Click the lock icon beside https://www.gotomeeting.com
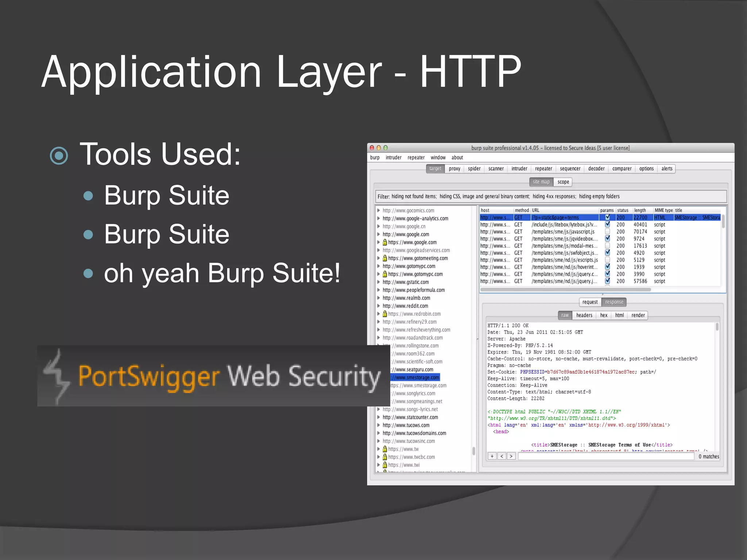 tap(384, 258)
